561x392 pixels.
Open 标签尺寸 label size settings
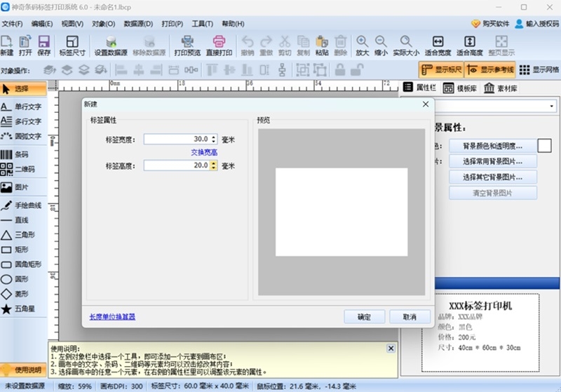click(x=72, y=46)
